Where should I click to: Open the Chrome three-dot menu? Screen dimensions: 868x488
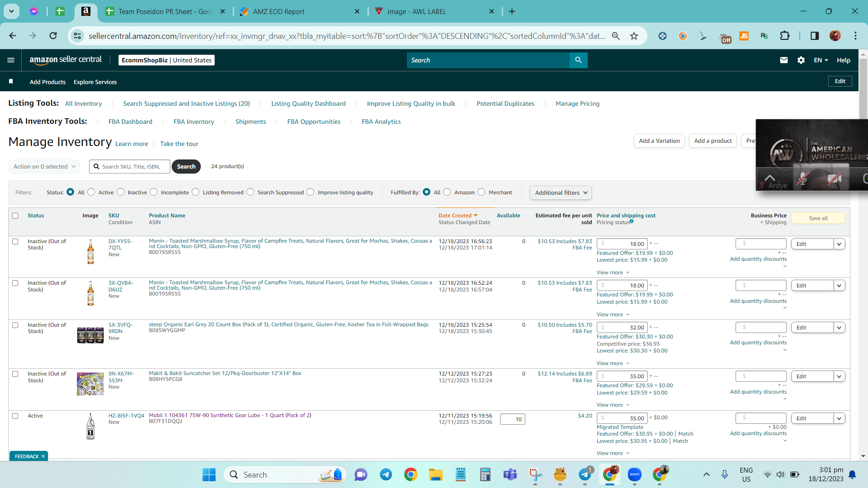[855, 36]
